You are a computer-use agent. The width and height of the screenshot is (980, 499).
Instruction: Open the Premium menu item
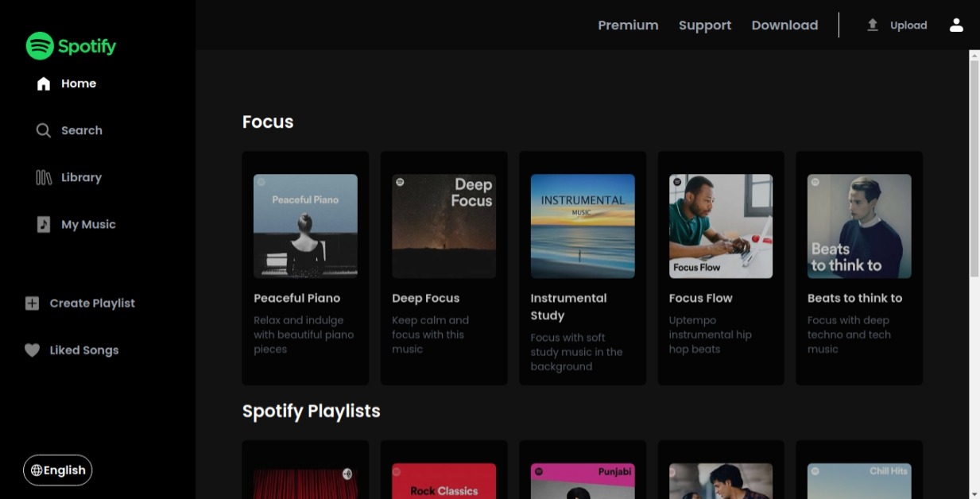[x=628, y=25]
